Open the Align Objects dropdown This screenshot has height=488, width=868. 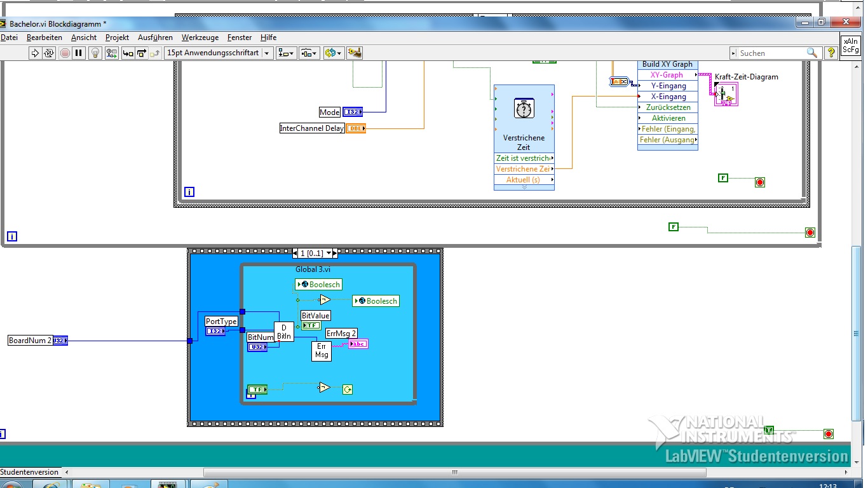[286, 53]
